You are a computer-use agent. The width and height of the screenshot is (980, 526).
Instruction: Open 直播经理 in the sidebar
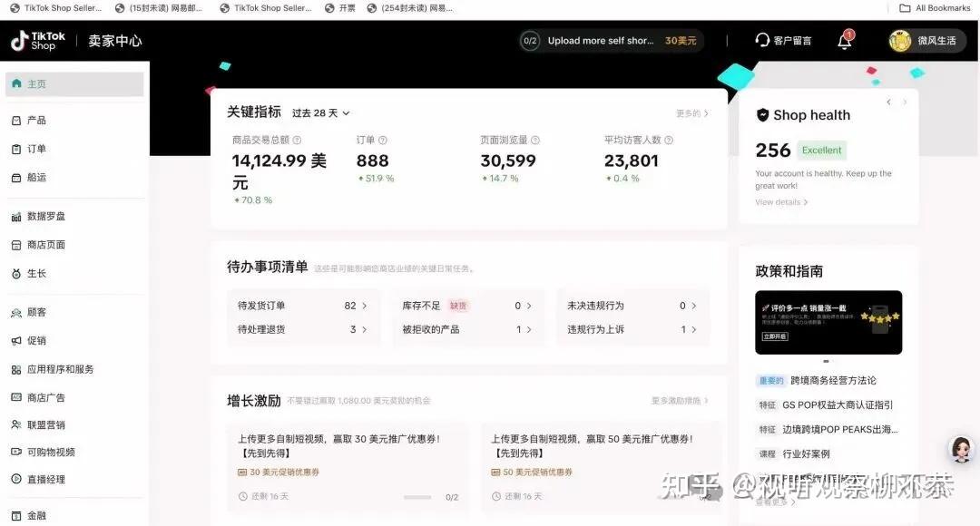pos(47,479)
